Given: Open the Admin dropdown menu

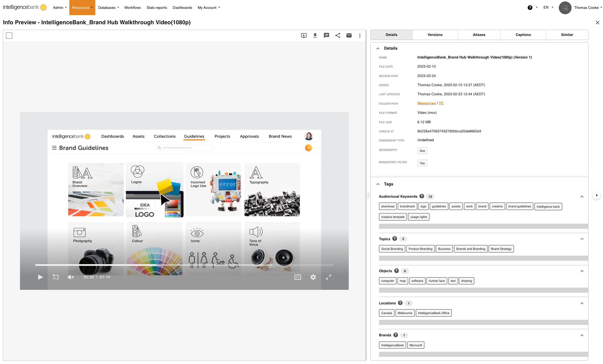Looking at the screenshot, I should coord(60,8).
